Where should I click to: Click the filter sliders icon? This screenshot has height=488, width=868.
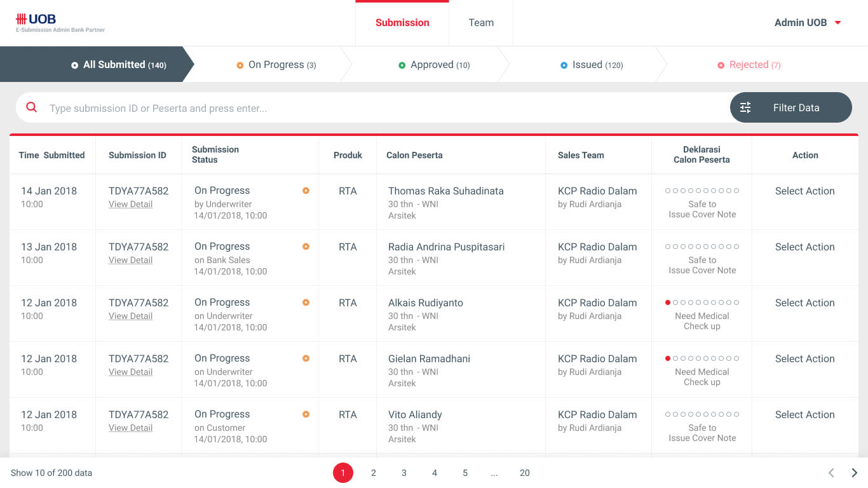tap(745, 107)
